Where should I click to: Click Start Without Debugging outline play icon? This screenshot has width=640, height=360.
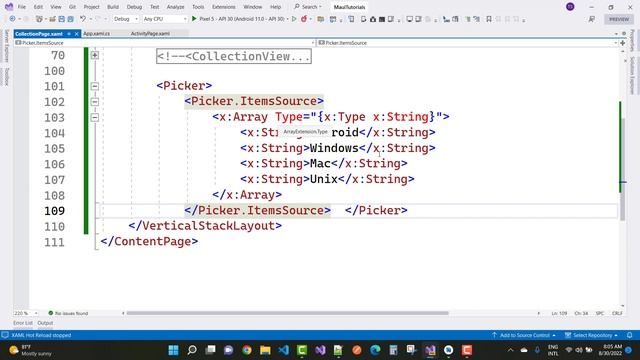294,19
